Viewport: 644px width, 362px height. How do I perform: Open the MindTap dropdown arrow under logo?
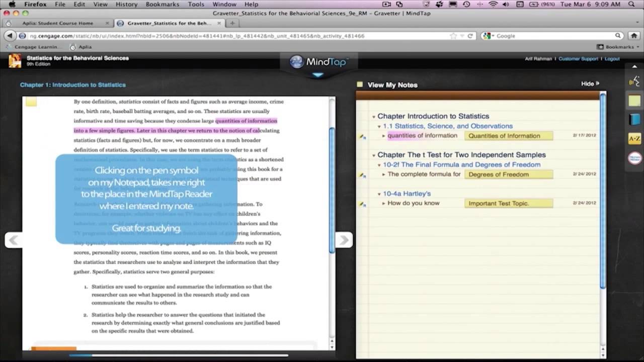(x=317, y=75)
